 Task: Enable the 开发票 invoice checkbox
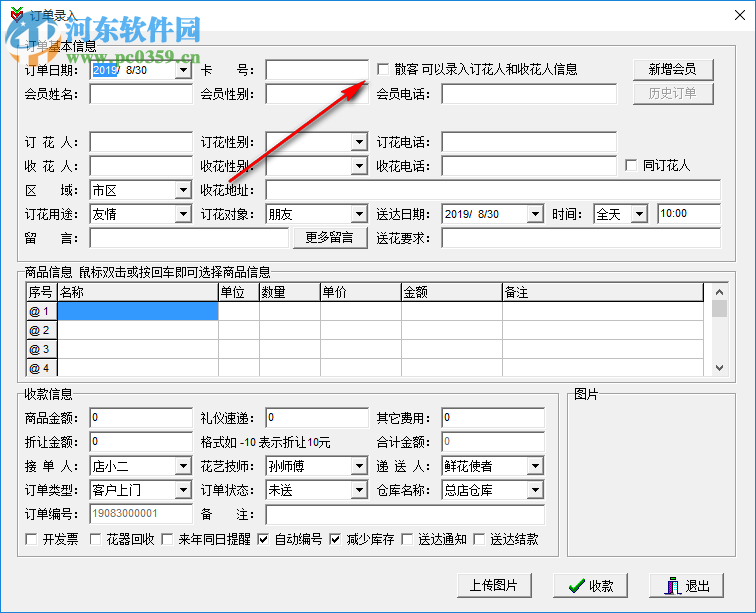31,539
